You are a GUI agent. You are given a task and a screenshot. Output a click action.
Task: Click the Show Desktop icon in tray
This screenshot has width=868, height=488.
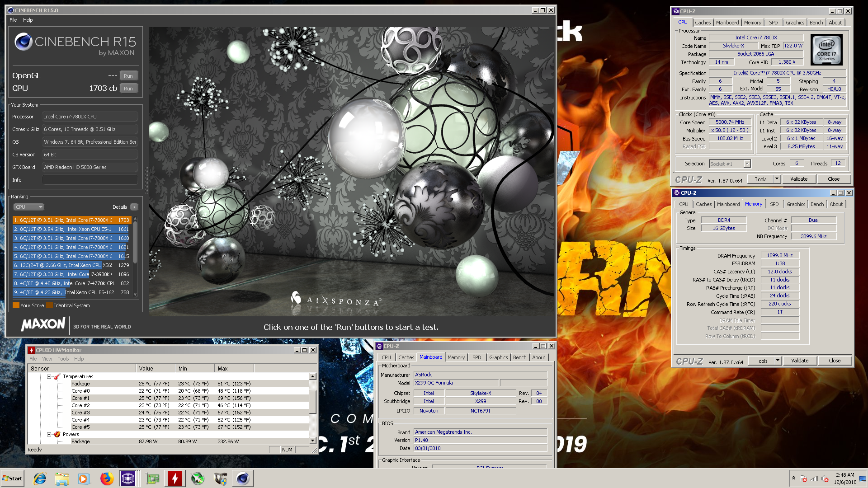click(x=863, y=479)
